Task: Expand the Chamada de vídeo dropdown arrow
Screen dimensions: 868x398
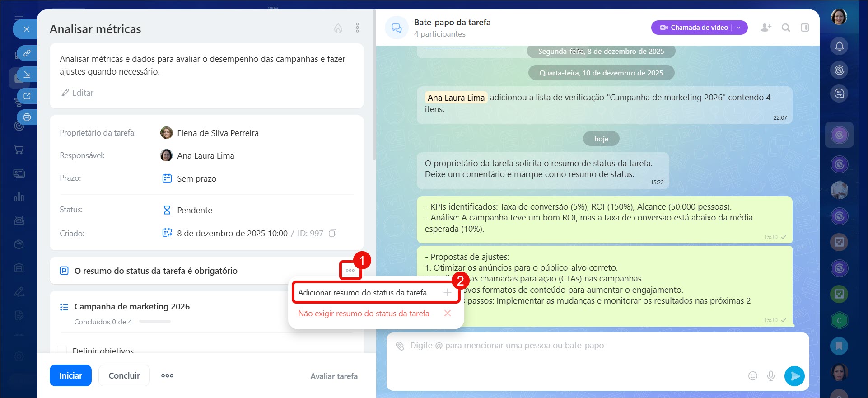Action: (x=739, y=28)
